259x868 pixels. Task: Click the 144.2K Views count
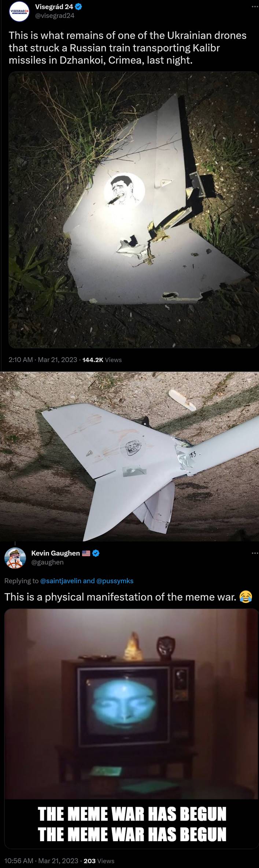coord(102,360)
